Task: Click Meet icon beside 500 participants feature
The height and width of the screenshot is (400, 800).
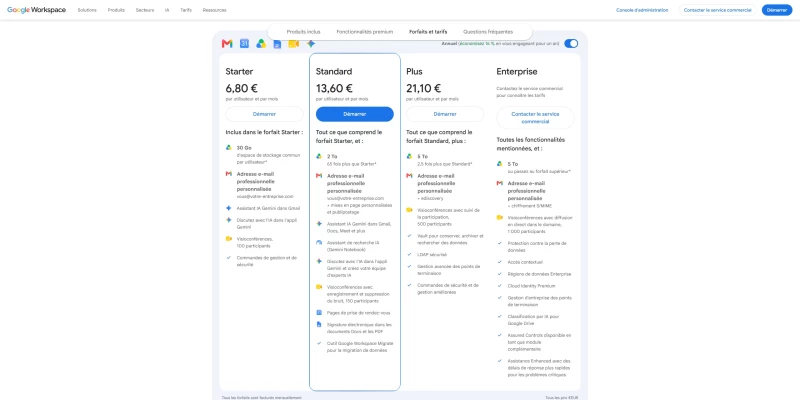Action: 409,210
